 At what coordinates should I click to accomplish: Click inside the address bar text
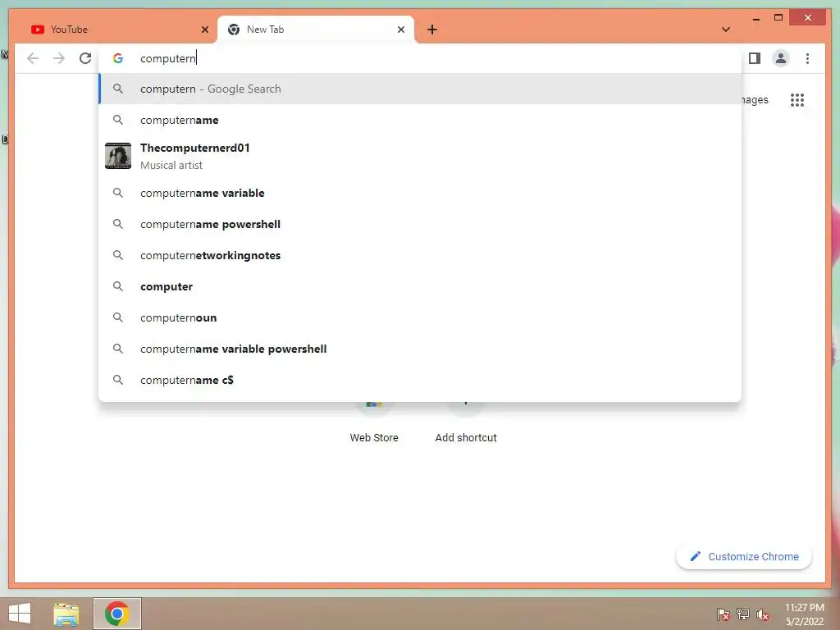click(168, 58)
